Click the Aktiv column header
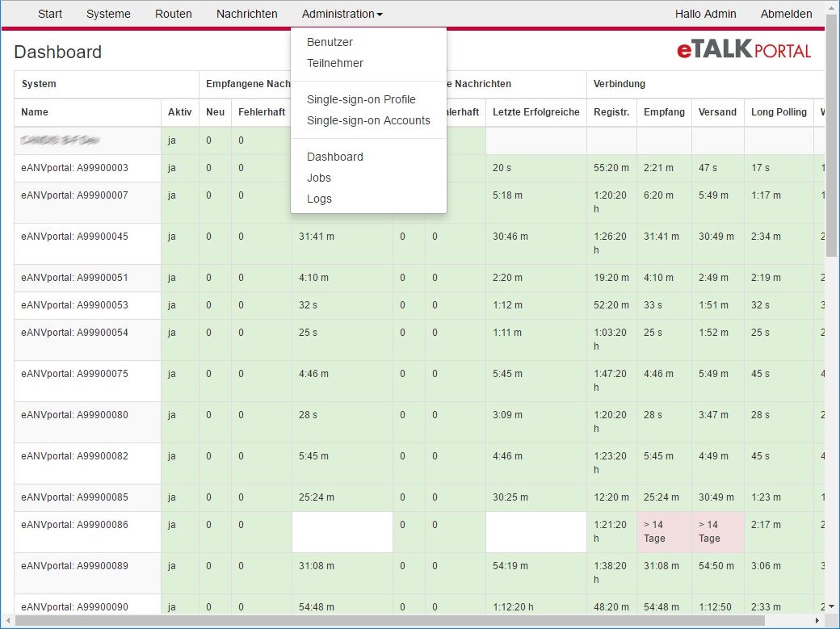Screen dimensions: 840x629 click(x=179, y=112)
